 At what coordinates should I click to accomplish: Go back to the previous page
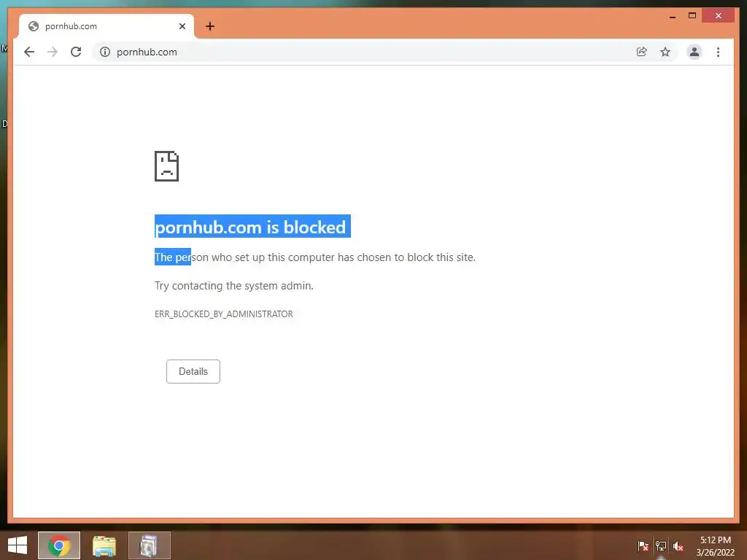click(29, 52)
